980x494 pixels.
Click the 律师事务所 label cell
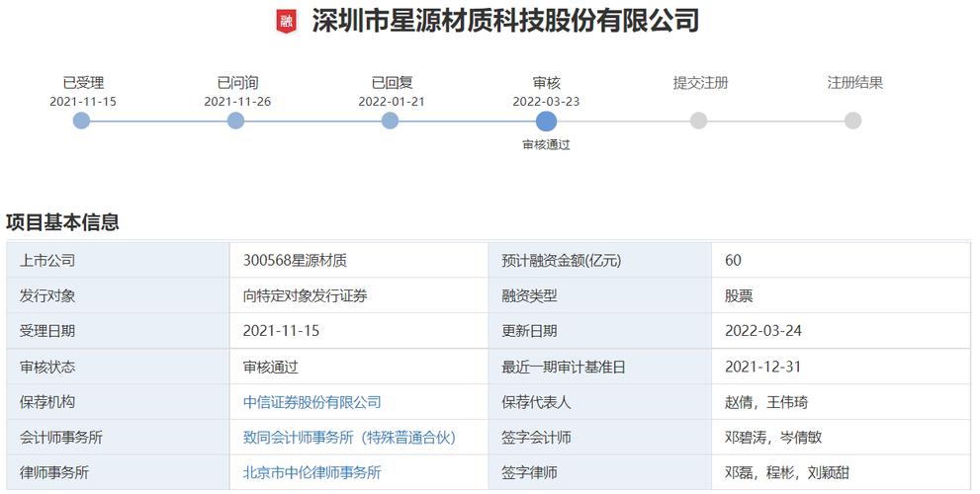pyautogui.click(x=118, y=473)
